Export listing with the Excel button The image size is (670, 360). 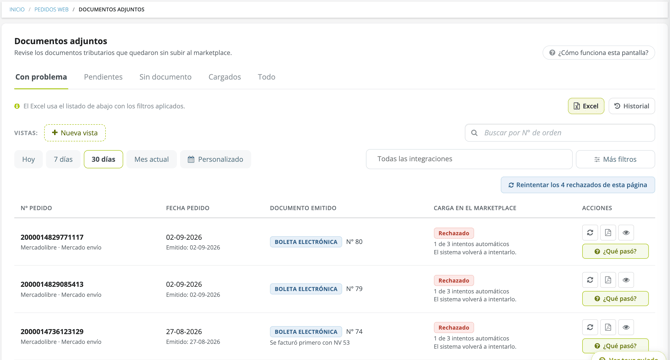click(x=586, y=106)
